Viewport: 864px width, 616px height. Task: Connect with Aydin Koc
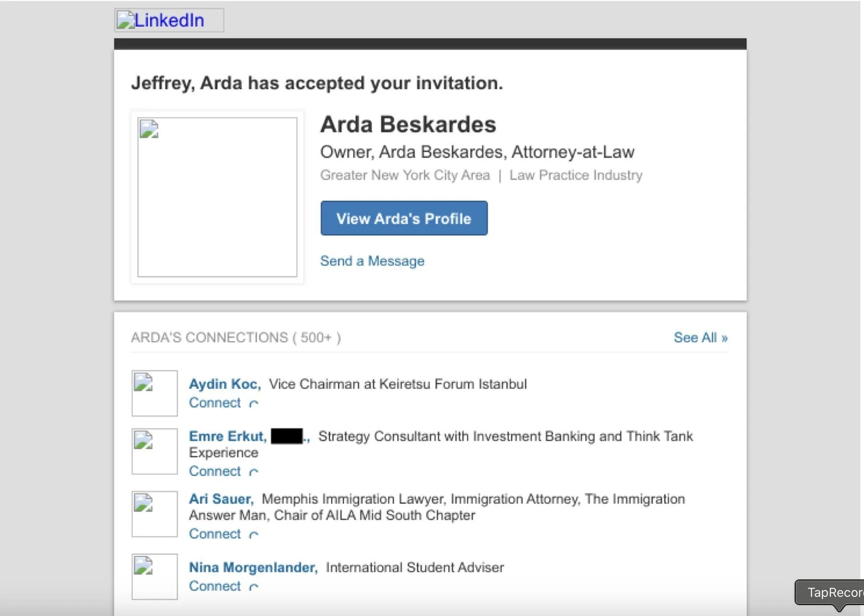pos(215,403)
